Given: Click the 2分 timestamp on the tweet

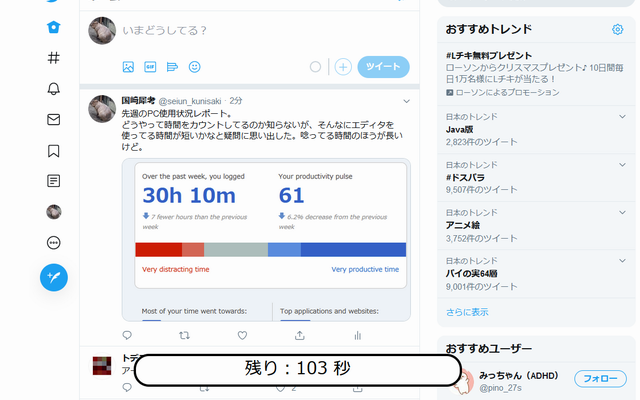Looking at the screenshot, I should (x=236, y=101).
